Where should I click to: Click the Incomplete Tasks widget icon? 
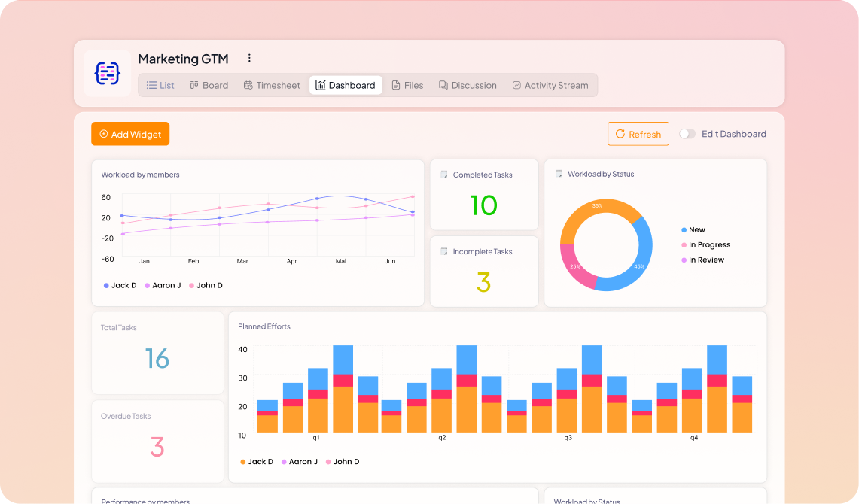pos(444,252)
